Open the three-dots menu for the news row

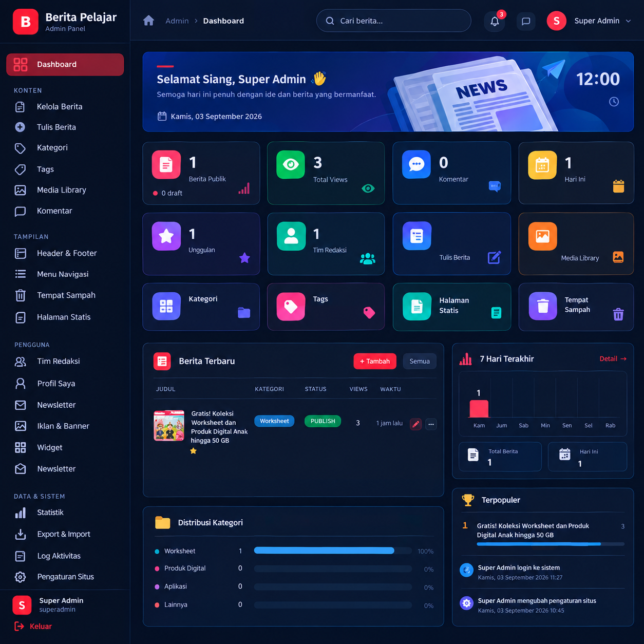coord(431,424)
